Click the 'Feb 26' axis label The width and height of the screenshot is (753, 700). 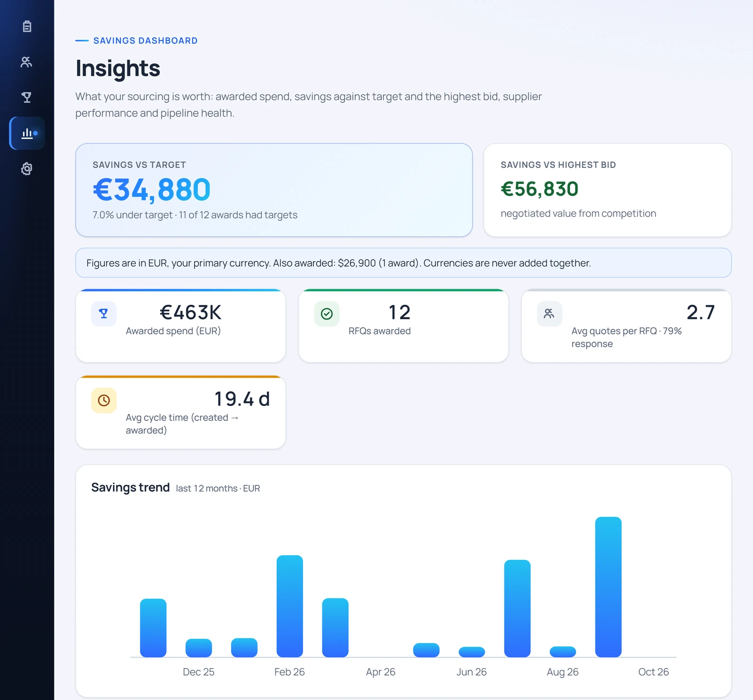(290, 672)
